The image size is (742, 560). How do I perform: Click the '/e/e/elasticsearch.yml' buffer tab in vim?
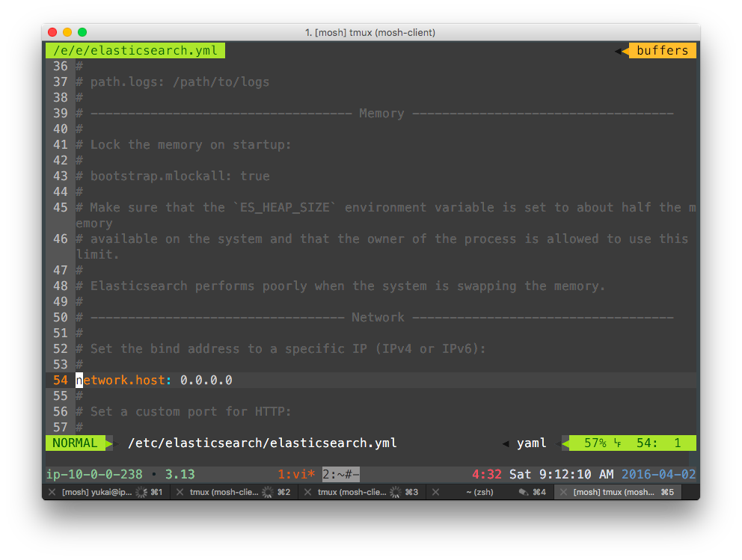pyautogui.click(x=135, y=51)
